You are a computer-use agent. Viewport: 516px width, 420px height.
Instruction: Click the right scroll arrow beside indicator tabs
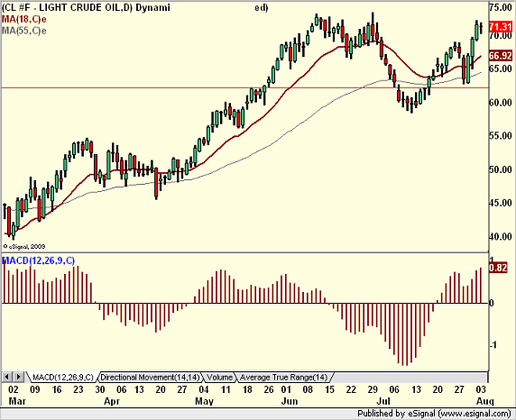(x=18, y=377)
